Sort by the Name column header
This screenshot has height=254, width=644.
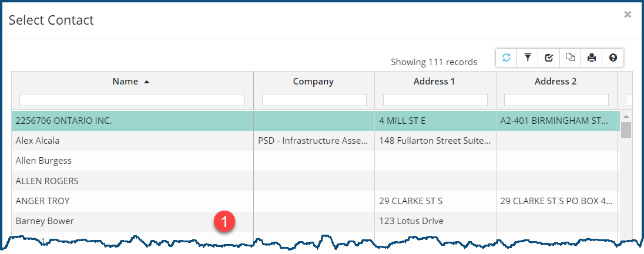(x=125, y=82)
